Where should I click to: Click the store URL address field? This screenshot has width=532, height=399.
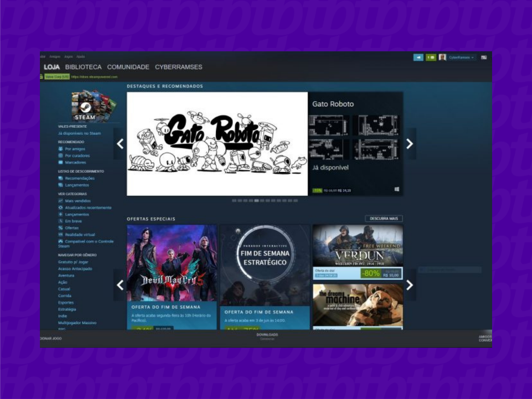click(x=94, y=77)
